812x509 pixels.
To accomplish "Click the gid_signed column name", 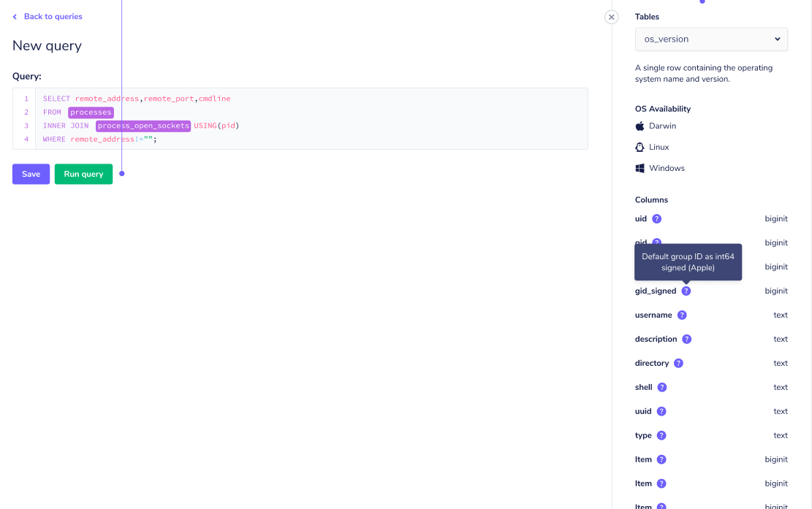I will click(656, 291).
